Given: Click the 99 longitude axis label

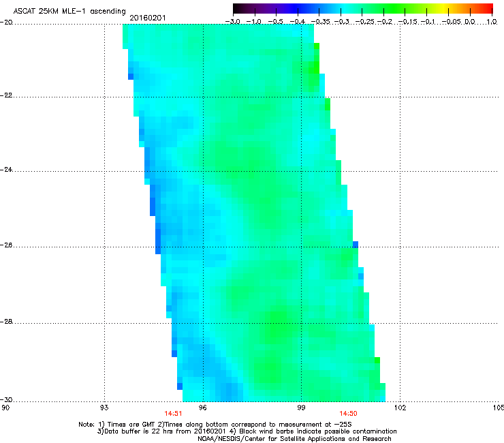Looking at the screenshot, I should 301,408.
